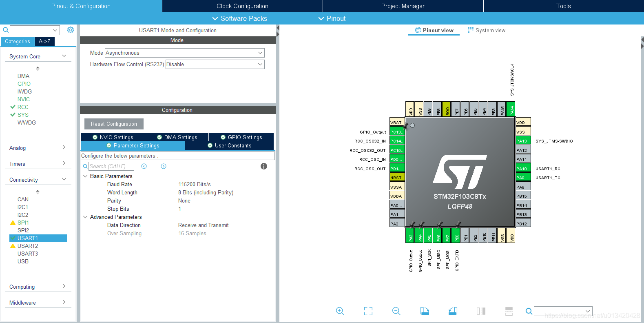
Task: Select I2C1 in Connectivity list
Action: (x=23, y=207)
